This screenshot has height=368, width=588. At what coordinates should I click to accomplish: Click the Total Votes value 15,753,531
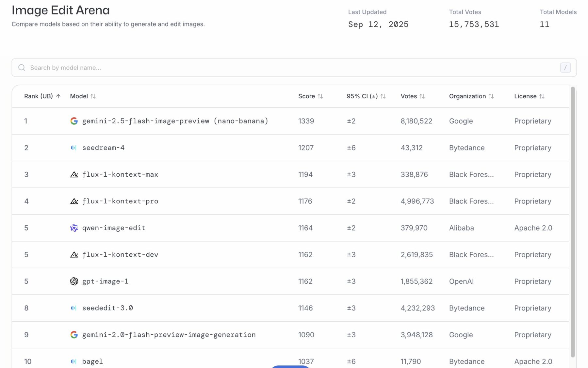pyautogui.click(x=474, y=24)
